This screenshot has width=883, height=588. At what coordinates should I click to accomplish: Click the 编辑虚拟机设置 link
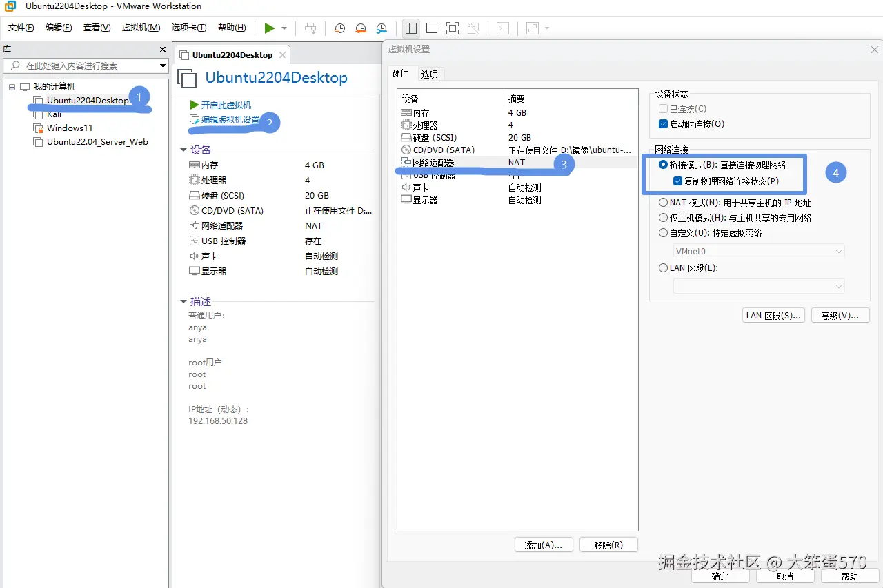(x=230, y=120)
